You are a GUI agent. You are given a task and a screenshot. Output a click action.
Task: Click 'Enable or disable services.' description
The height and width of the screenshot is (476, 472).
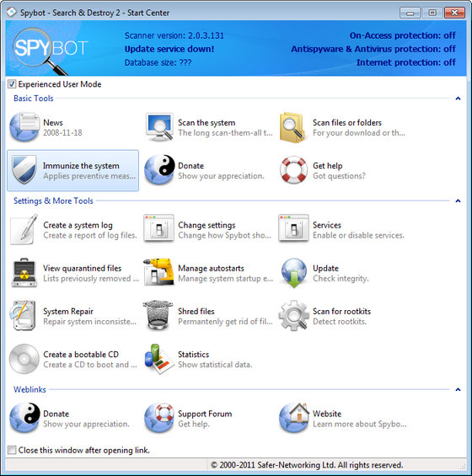click(x=358, y=235)
